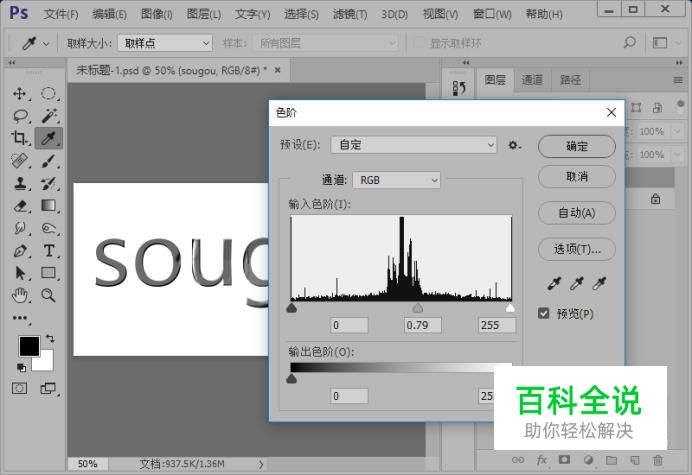The height and width of the screenshot is (475, 692).
Task: Click the input white point slider
Action: tap(510, 307)
